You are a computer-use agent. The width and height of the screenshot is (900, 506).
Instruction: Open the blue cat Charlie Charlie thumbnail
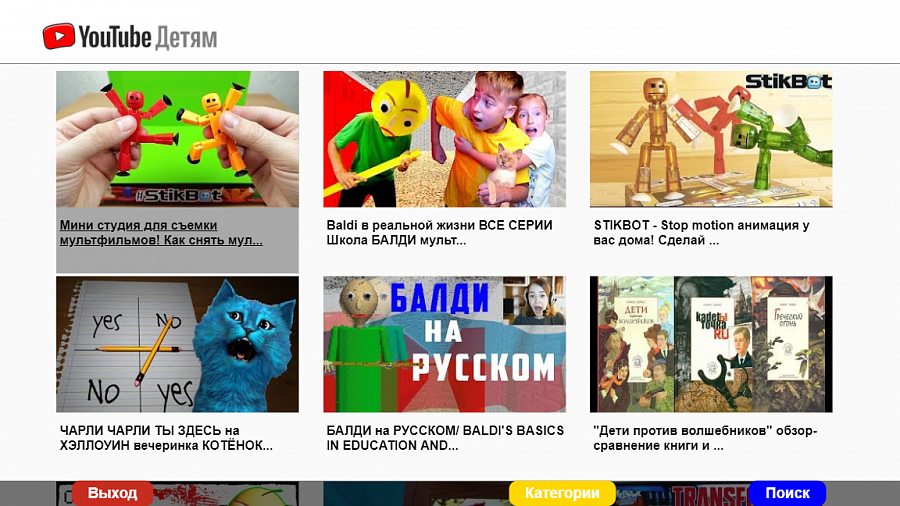click(x=177, y=344)
